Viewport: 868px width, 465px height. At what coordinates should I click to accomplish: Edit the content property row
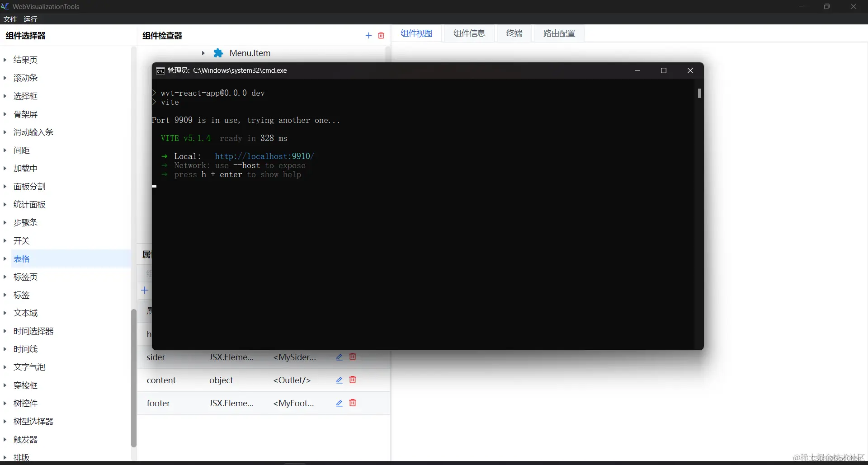click(339, 380)
